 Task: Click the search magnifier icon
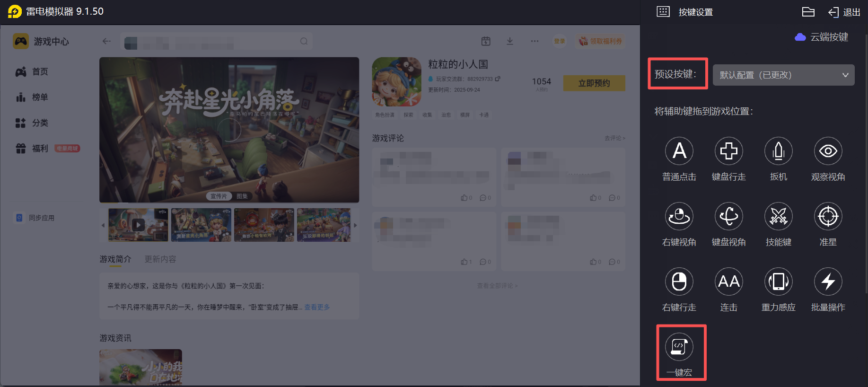coord(304,42)
